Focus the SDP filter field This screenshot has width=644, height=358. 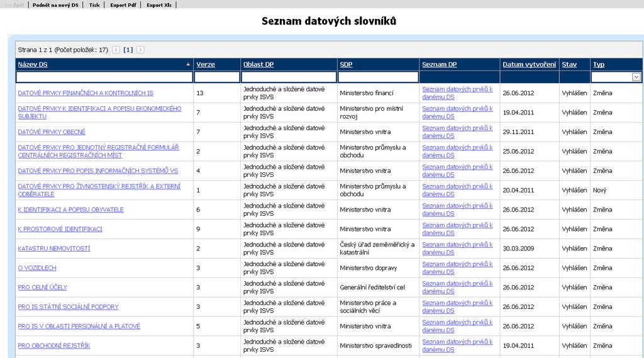click(378, 77)
